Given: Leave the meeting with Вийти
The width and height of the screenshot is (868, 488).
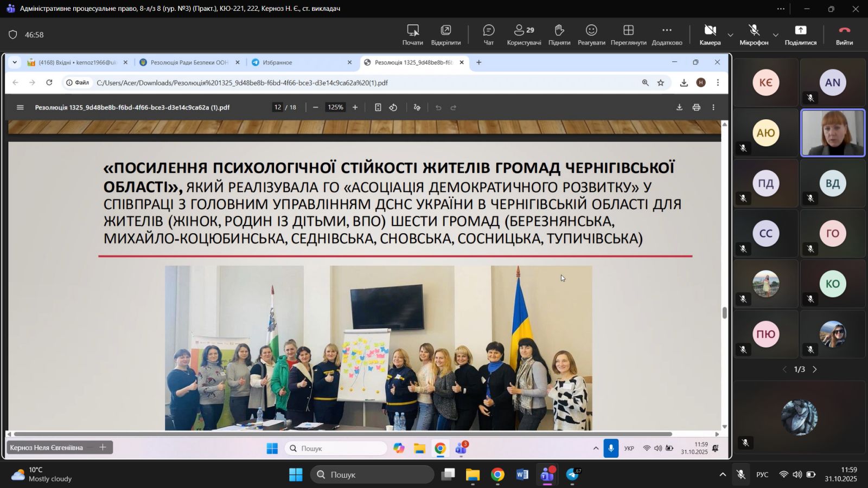Looking at the screenshot, I should click(844, 35).
